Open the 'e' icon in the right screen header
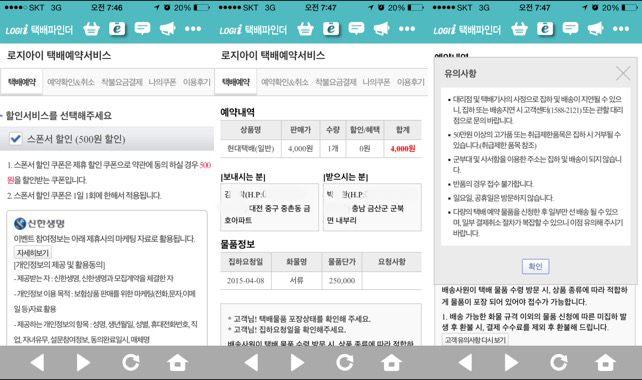Screen dimensions: 642x380 [x=545, y=29]
